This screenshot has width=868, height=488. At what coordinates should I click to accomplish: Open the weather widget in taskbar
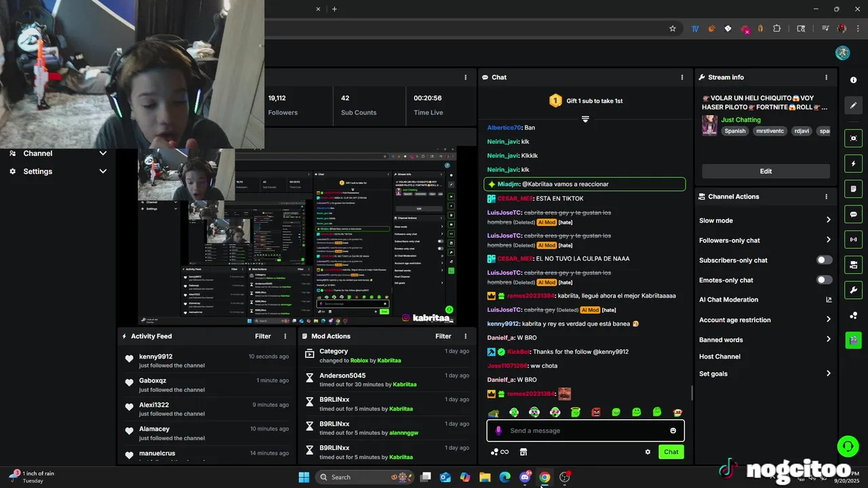coord(33,477)
